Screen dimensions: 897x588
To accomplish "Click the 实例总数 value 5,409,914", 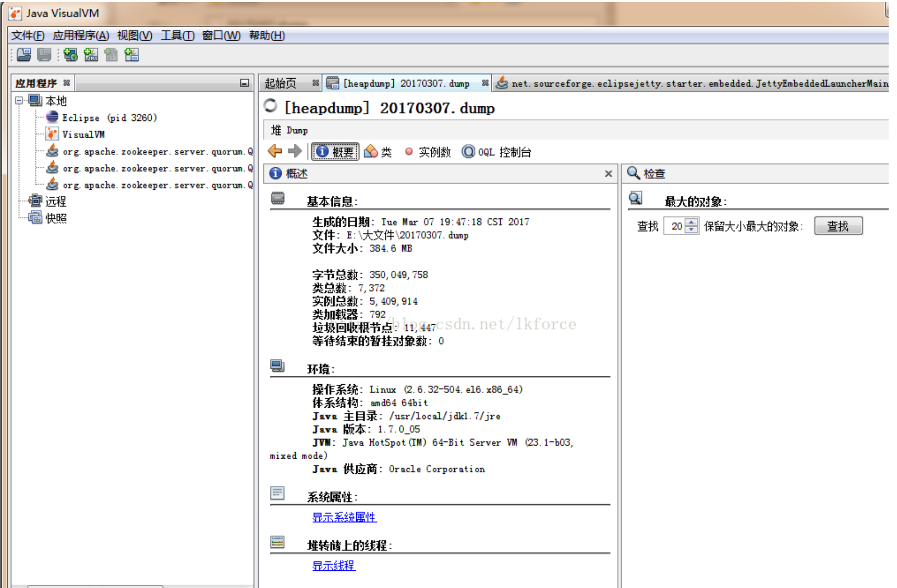I will (393, 301).
